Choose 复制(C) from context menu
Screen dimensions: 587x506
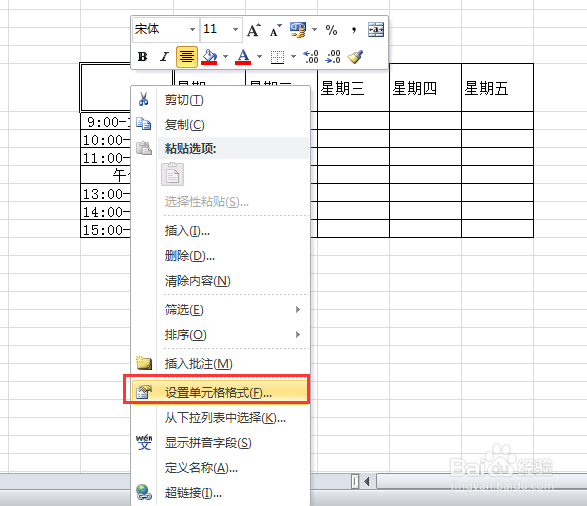220,125
